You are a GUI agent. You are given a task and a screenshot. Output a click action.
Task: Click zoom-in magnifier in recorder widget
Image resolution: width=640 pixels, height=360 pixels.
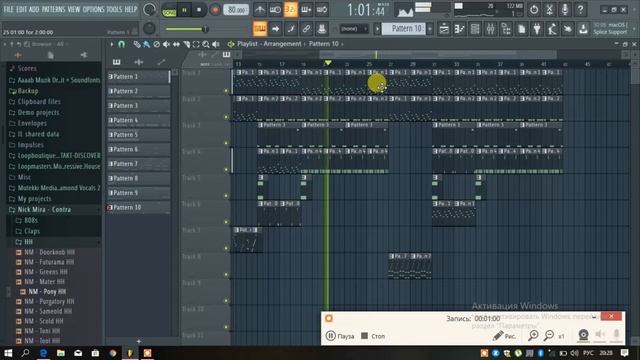click(533, 336)
